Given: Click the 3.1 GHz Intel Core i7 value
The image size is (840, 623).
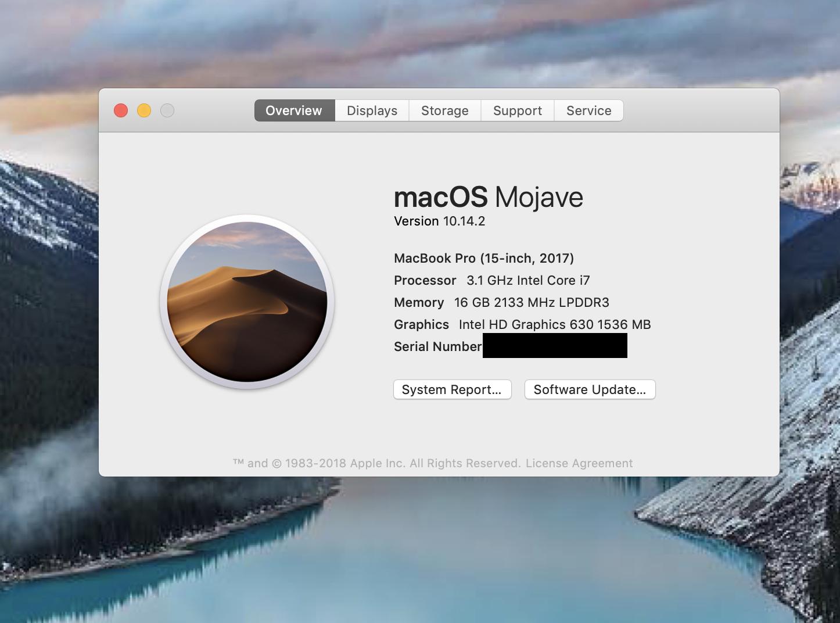Looking at the screenshot, I should pyautogui.click(x=528, y=280).
